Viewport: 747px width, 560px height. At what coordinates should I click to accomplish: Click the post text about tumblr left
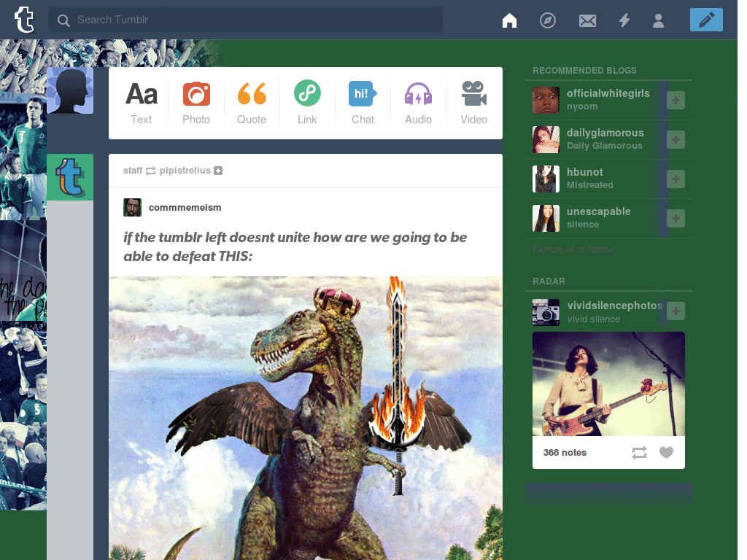point(295,246)
